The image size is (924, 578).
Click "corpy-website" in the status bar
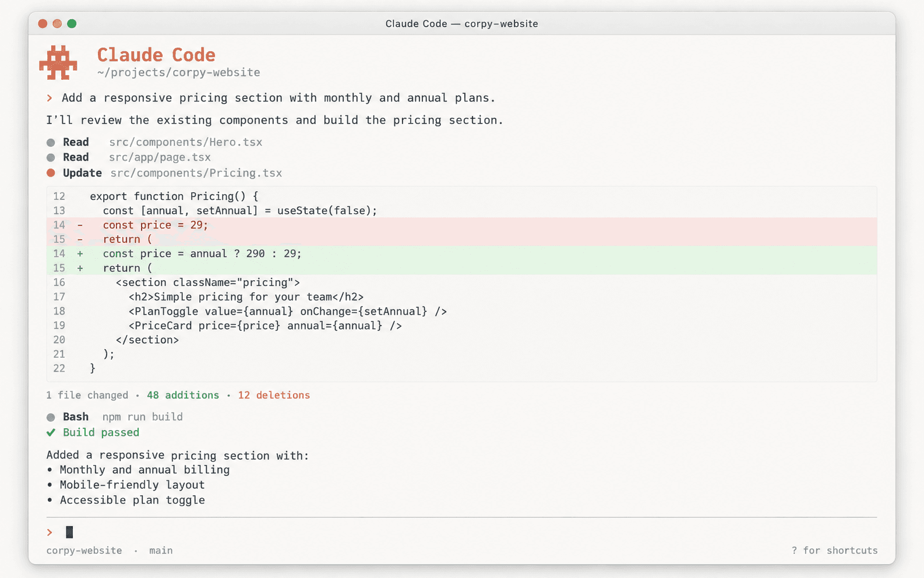(84, 551)
